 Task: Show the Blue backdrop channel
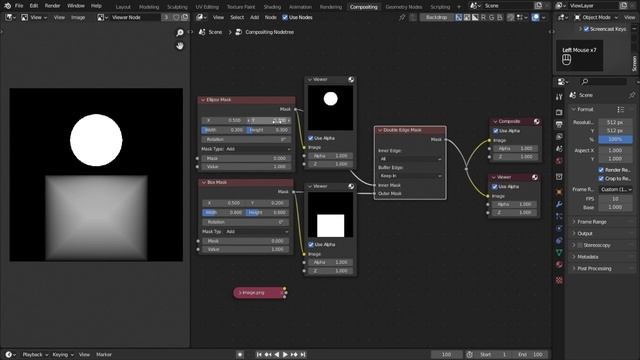click(500, 18)
